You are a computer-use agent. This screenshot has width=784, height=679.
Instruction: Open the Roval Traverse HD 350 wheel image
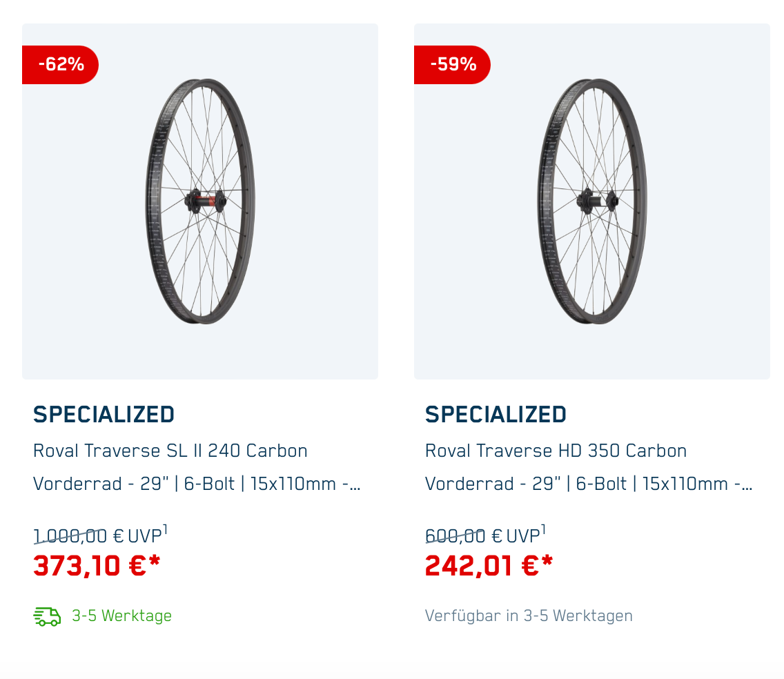[592, 201]
